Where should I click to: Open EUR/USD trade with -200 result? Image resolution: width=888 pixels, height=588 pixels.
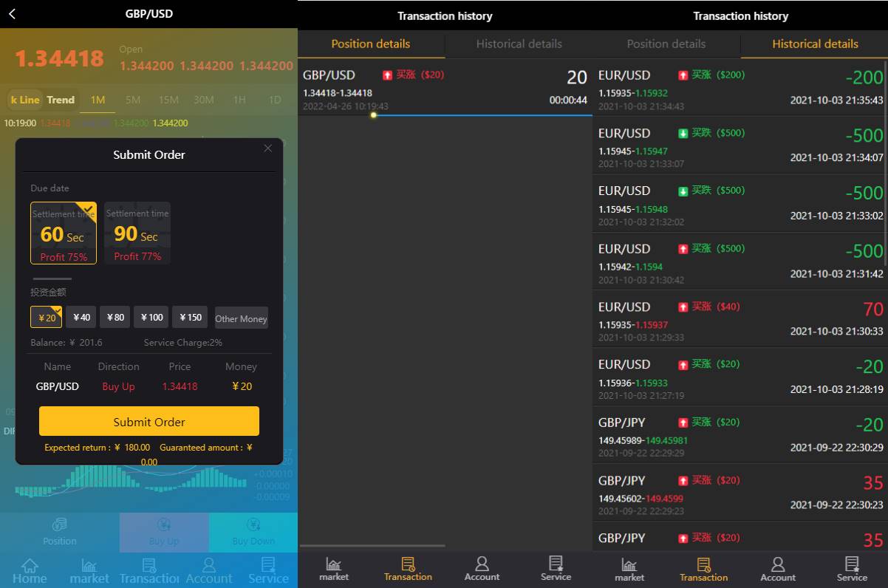[x=740, y=87]
